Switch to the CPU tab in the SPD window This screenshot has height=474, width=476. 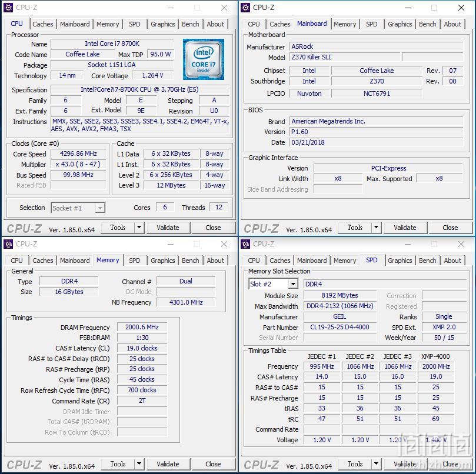coord(254,261)
